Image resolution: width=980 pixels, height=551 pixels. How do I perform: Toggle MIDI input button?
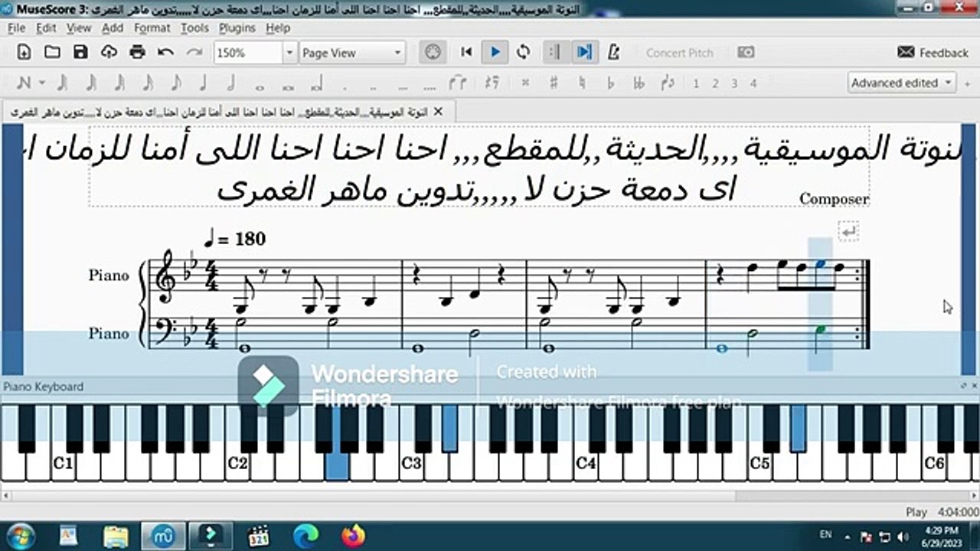tap(433, 52)
